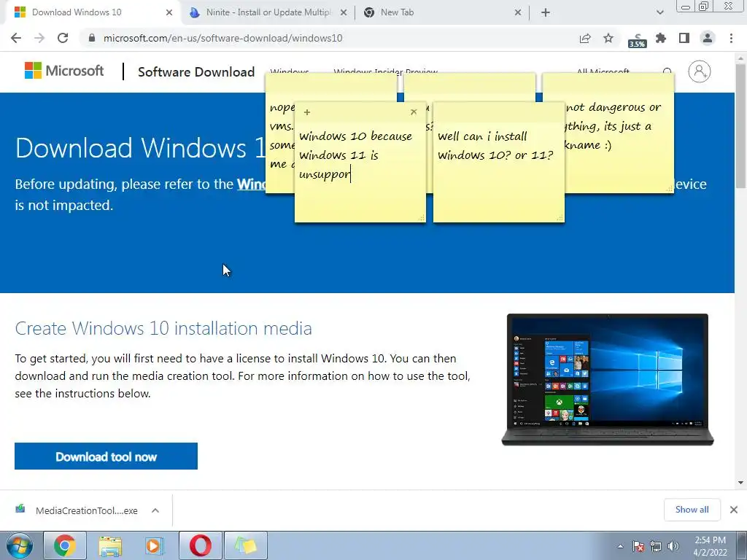This screenshot has height=560, width=747.
Task: Click the scrollbar down arrow
Action: tap(741, 483)
